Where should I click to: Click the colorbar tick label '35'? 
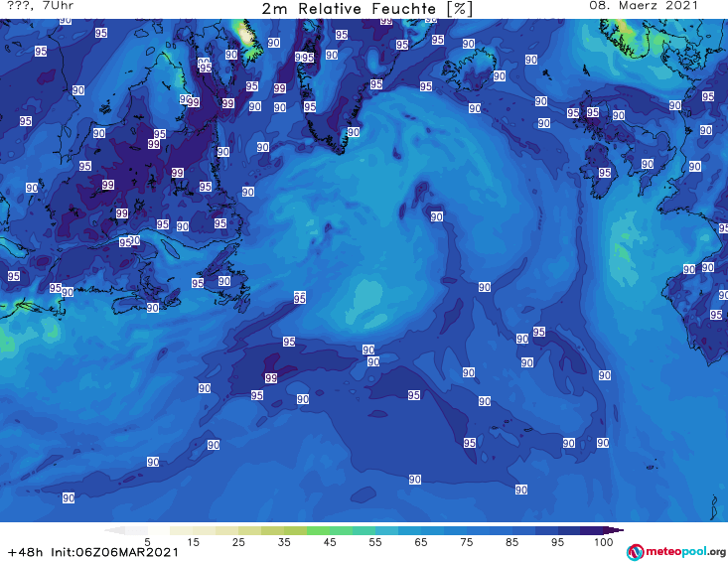284,542
